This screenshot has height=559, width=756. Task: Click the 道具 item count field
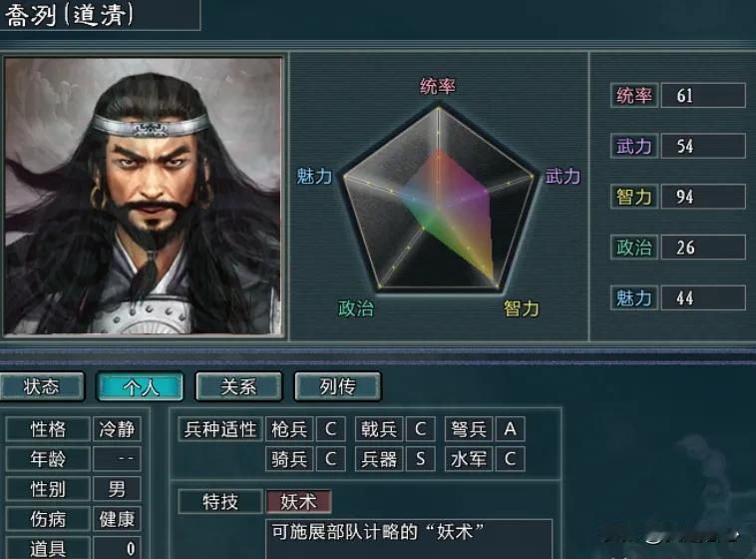[117, 548]
